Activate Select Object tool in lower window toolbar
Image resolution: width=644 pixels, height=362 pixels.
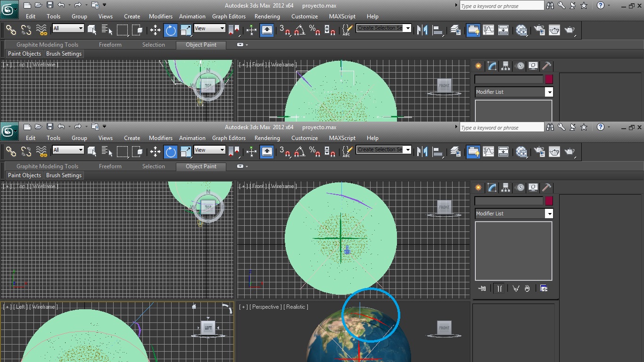point(92,151)
